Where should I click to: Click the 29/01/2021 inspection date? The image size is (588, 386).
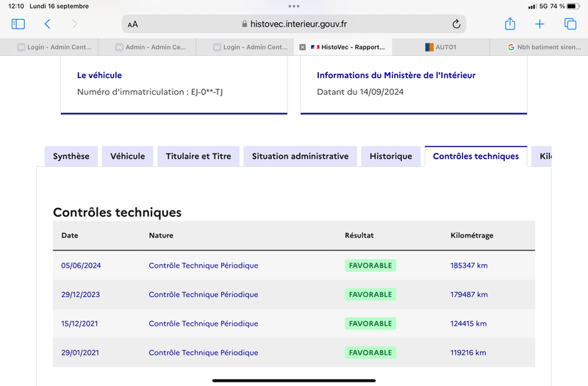pos(80,353)
